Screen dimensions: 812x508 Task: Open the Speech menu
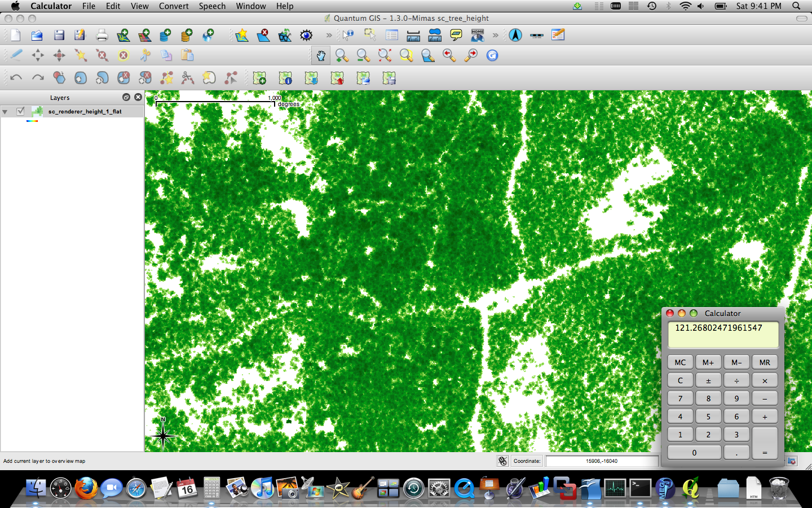[212, 6]
